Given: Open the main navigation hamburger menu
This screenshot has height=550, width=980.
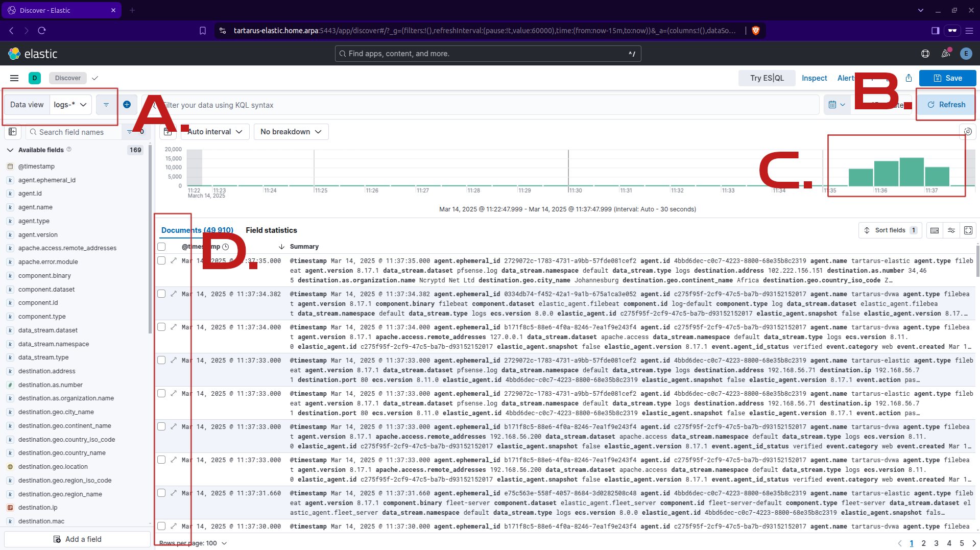Looking at the screenshot, I should pyautogui.click(x=14, y=78).
